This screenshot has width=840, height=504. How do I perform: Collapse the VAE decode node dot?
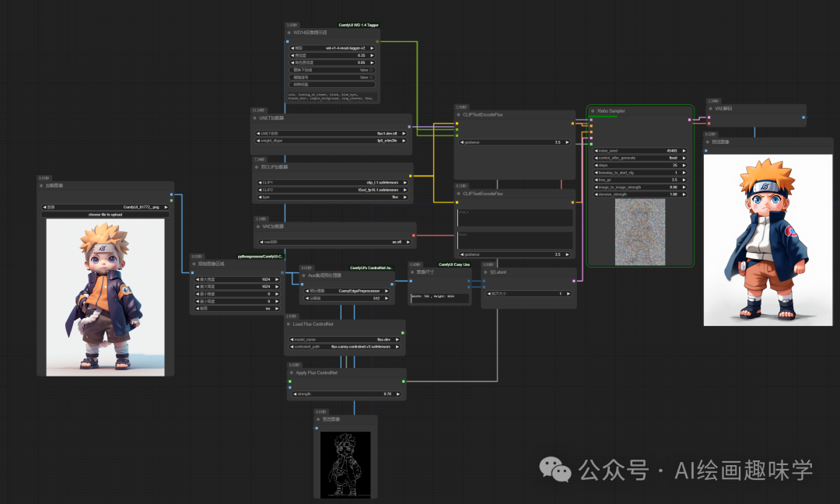pyautogui.click(x=710, y=108)
